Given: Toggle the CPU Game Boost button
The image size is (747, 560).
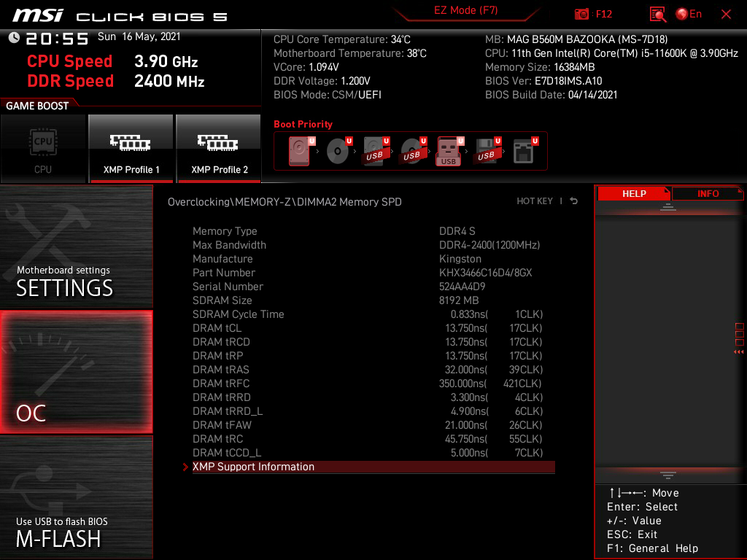Looking at the screenshot, I should [x=43, y=149].
